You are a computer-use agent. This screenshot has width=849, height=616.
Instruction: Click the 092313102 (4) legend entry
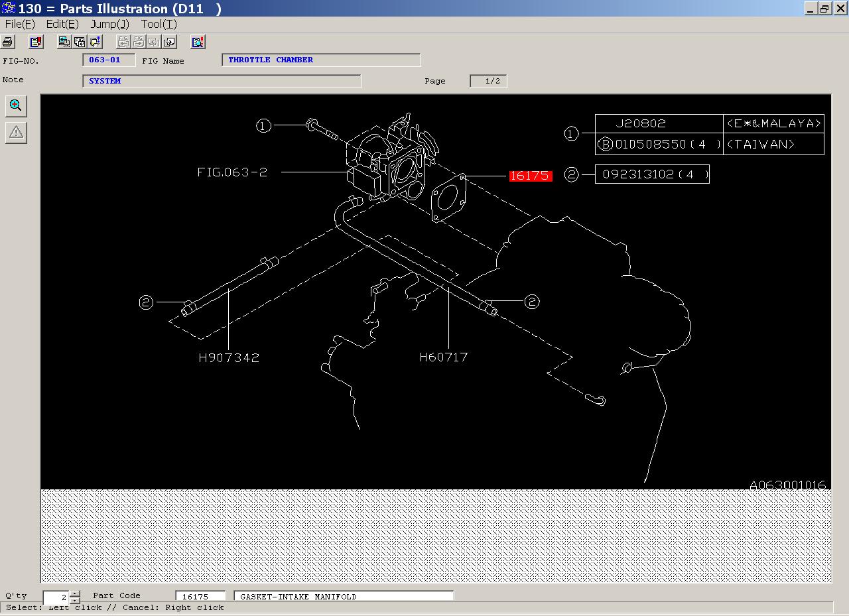click(x=655, y=174)
